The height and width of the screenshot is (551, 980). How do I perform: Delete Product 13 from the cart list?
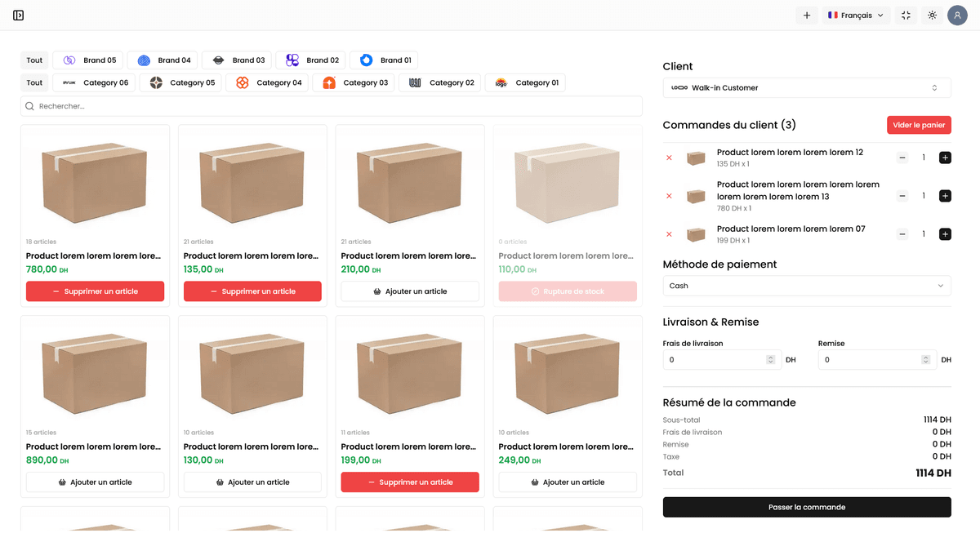click(x=669, y=196)
